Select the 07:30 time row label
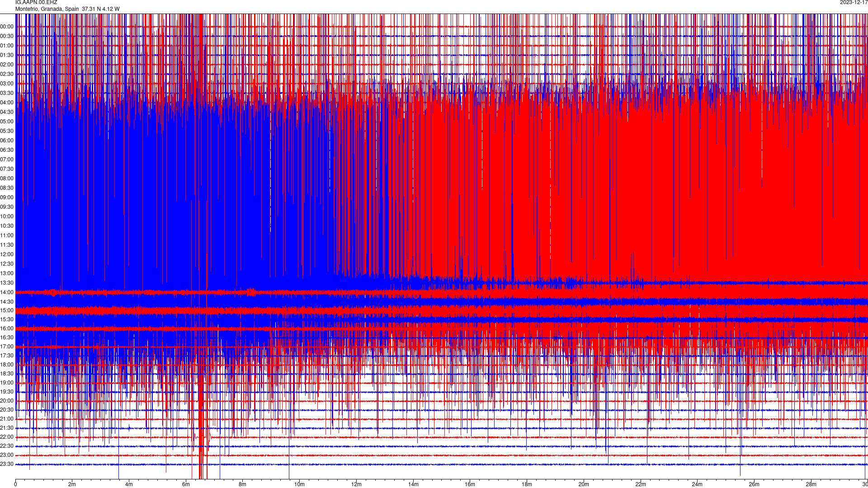 click(7, 169)
